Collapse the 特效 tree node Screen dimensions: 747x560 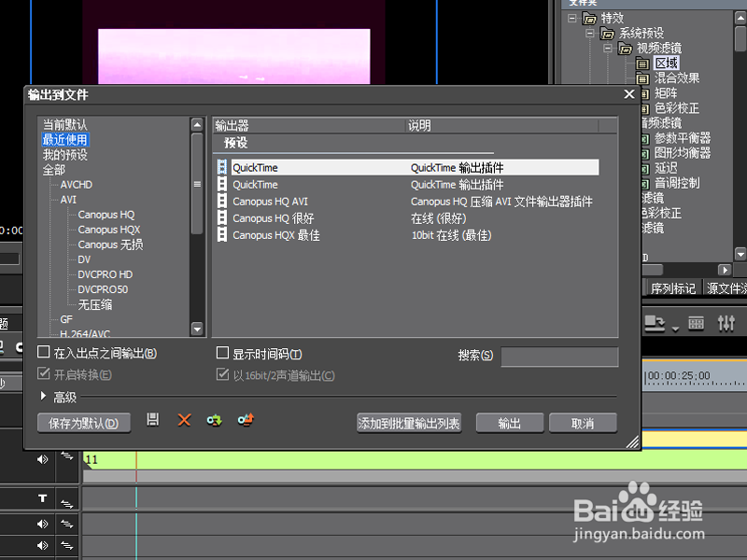point(571,19)
